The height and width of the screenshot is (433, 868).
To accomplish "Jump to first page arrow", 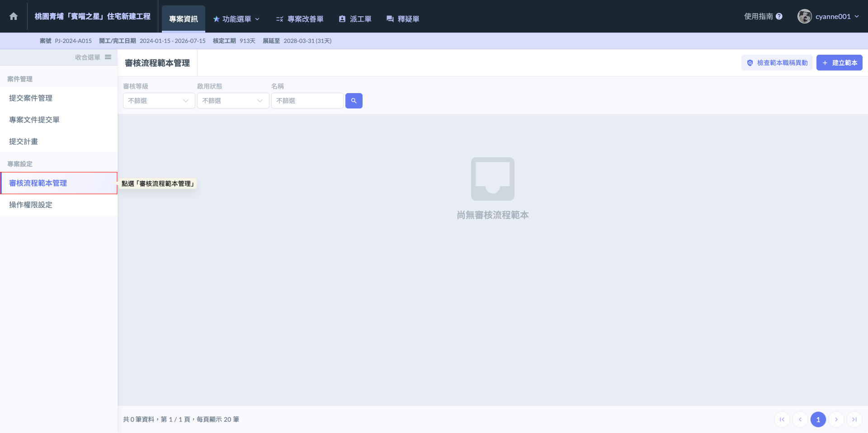I will pos(782,419).
